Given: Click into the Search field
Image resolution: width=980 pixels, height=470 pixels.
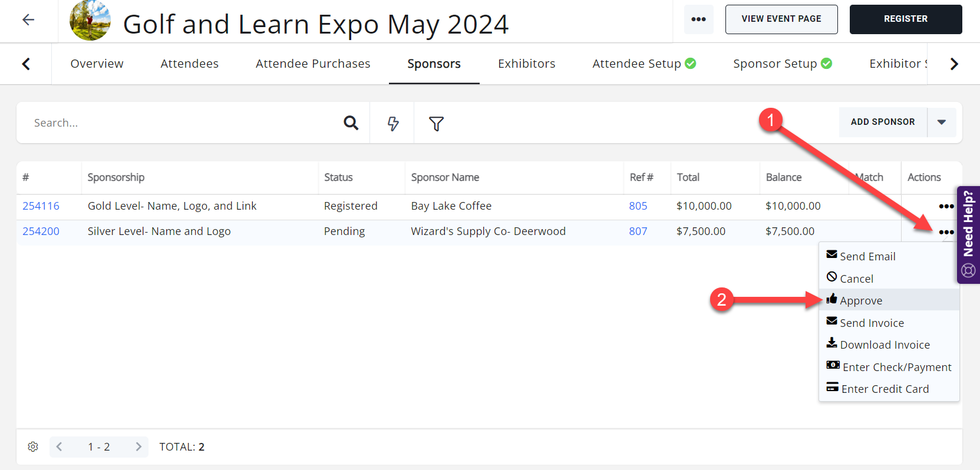Looking at the screenshot, I should tap(177, 123).
